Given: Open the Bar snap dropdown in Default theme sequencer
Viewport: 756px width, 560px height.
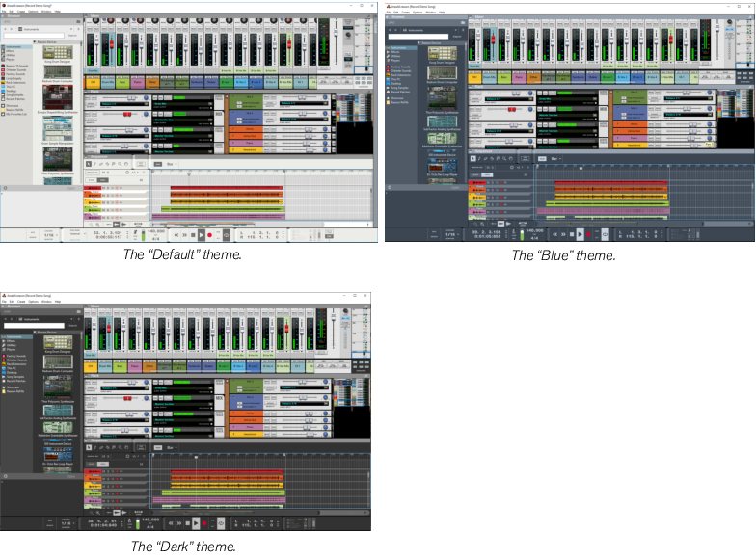Looking at the screenshot, I should (x=172, y=164).
